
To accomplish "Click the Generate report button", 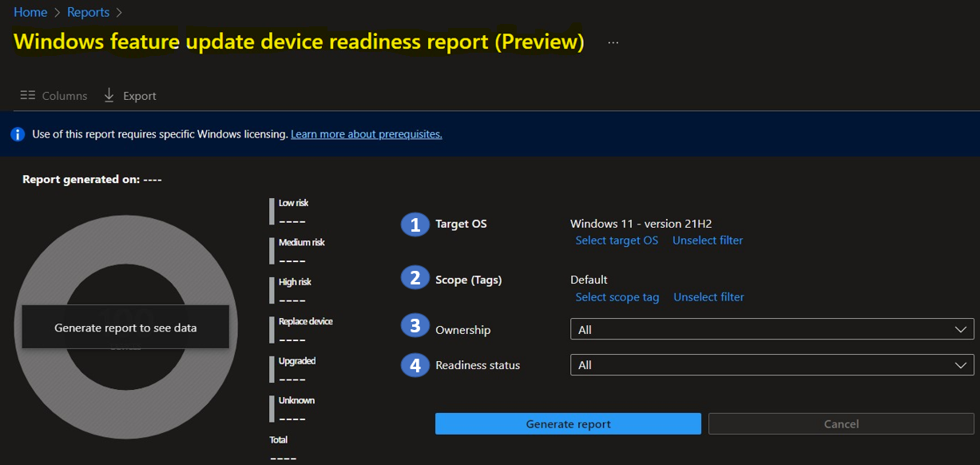I will (568, 423).
